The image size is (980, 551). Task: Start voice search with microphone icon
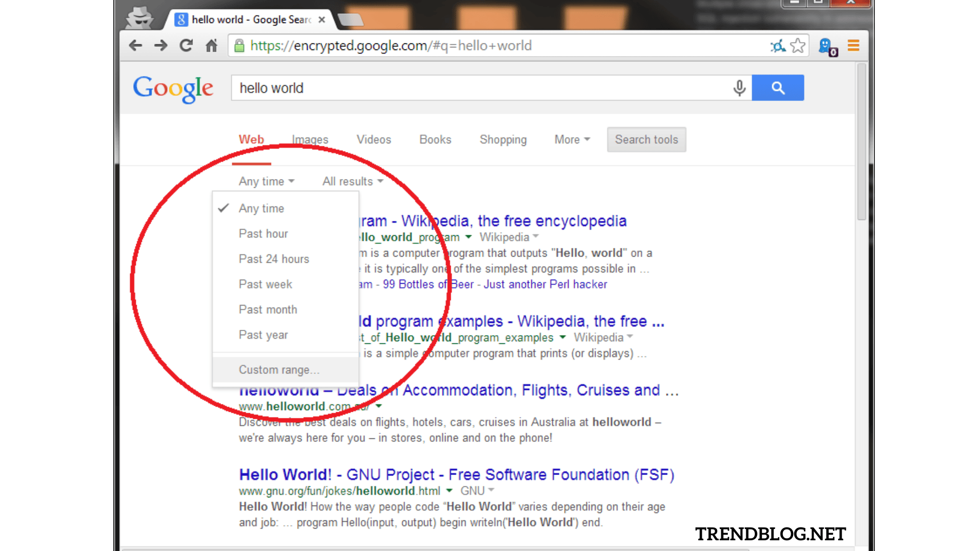(739, 88)
